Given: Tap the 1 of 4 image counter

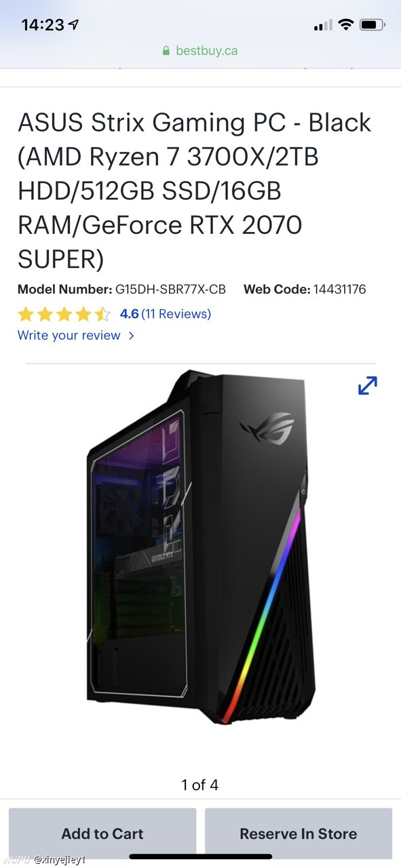Looking at the screenshot, I should coord(200,785).
